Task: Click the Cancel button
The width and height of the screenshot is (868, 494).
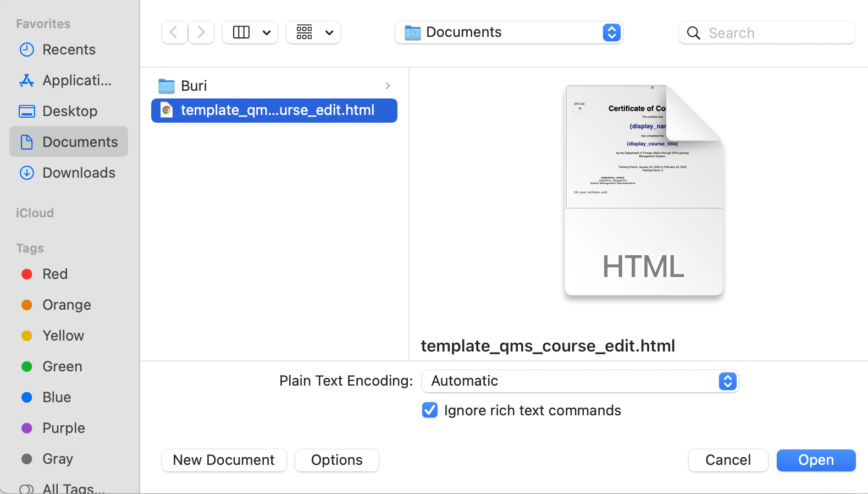Action: 728,460
